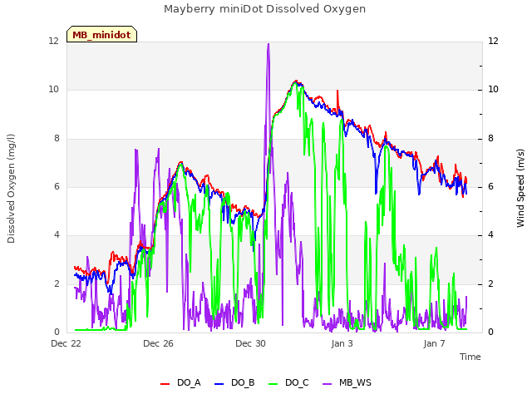The width and height of the screenshot is (532, 399).
Task: Click the right wind axis value 12
Action: 493,41
